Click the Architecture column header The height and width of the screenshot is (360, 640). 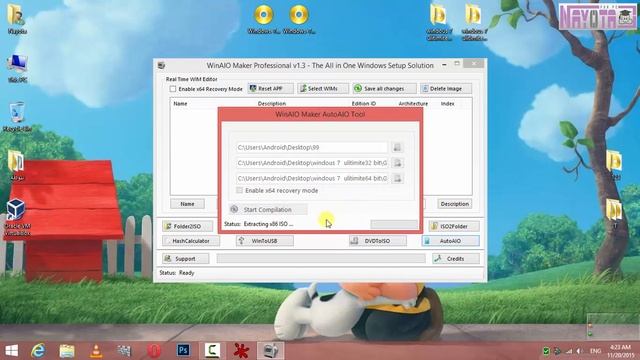click(x=413, y=104)
